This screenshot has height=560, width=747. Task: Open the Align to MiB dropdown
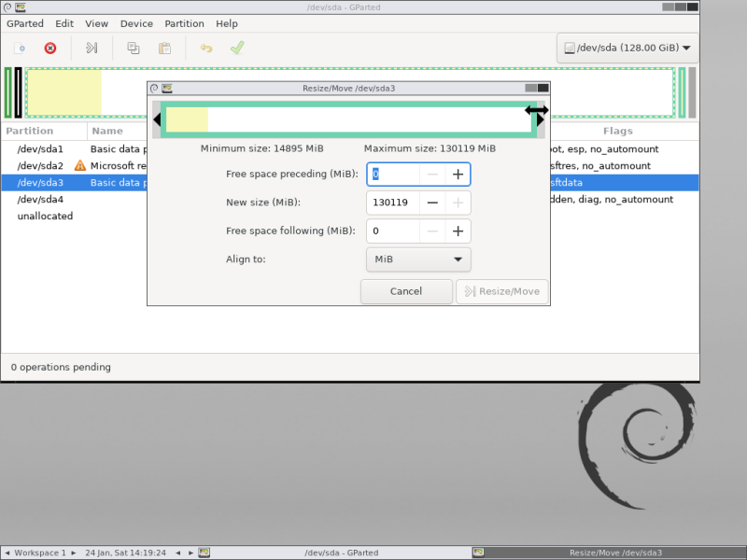click(x=418, y=259)
